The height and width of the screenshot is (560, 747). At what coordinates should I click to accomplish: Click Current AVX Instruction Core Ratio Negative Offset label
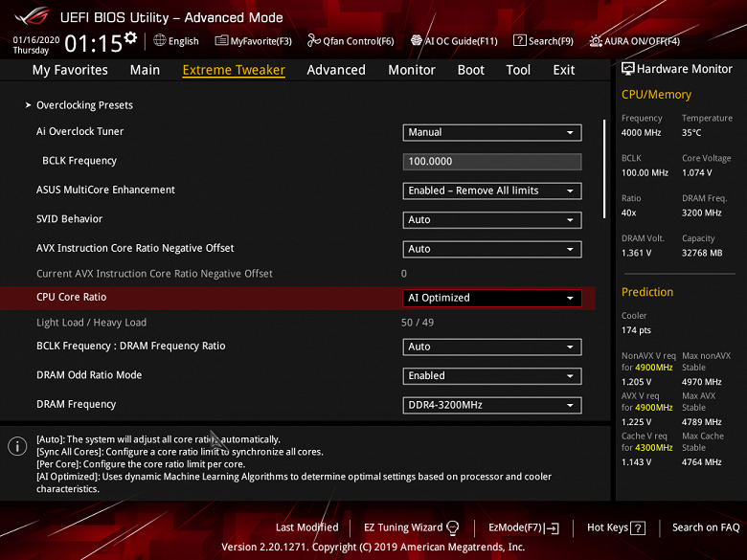pyautogui.click(x=154, y=274)
